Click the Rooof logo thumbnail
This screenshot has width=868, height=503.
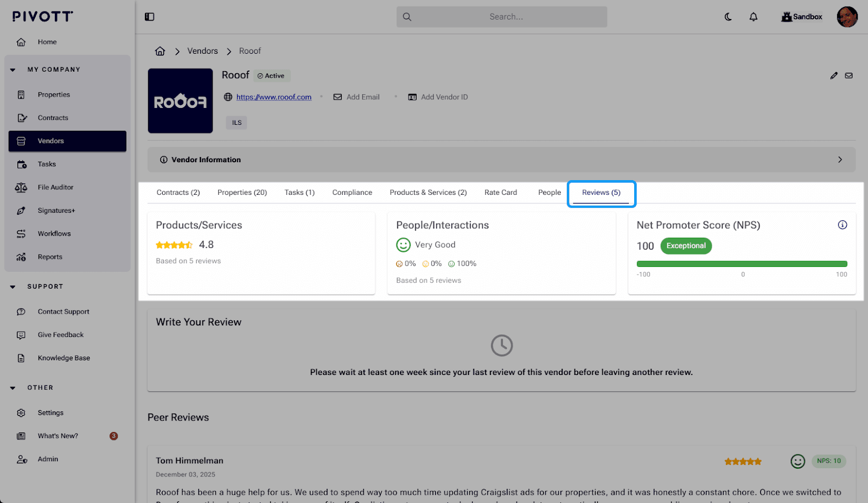pyautogui.click(x=180, y=101)
